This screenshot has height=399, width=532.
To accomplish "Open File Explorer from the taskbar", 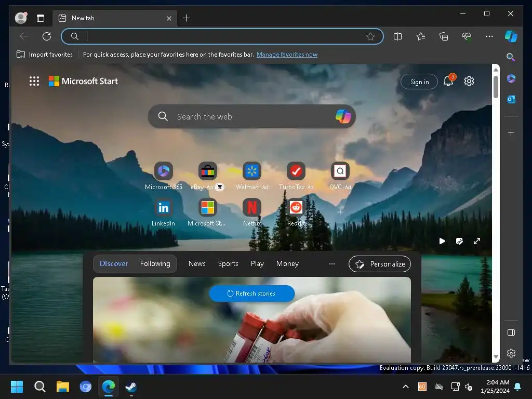I will tap(63, 387).
